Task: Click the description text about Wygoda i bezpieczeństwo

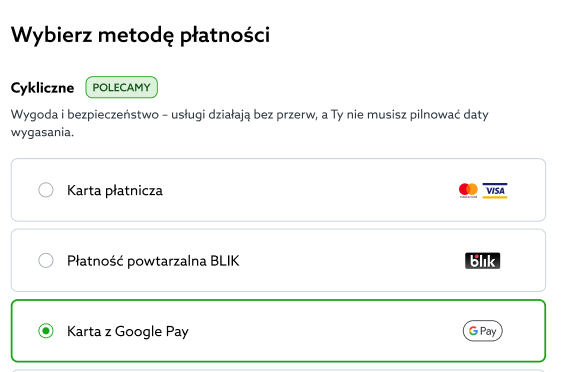Action: (250, 123)
